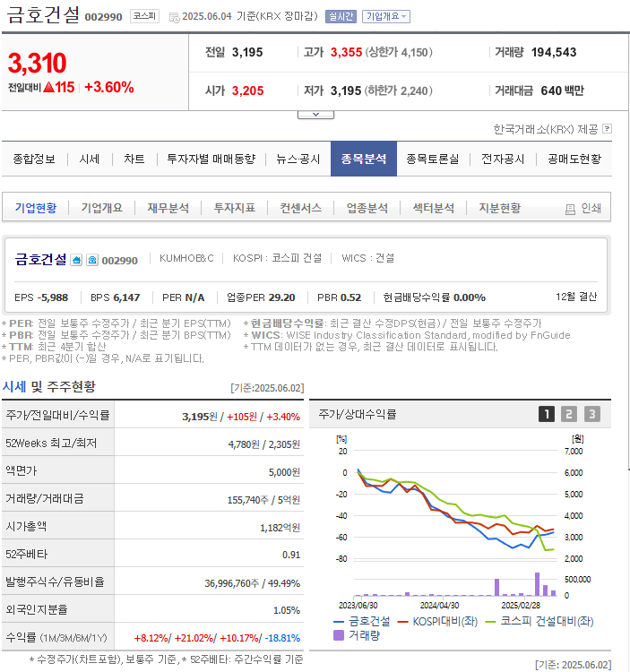Open the home icon next to 금호건설
This screenshot has height=672, width=630.
(76, 260)
